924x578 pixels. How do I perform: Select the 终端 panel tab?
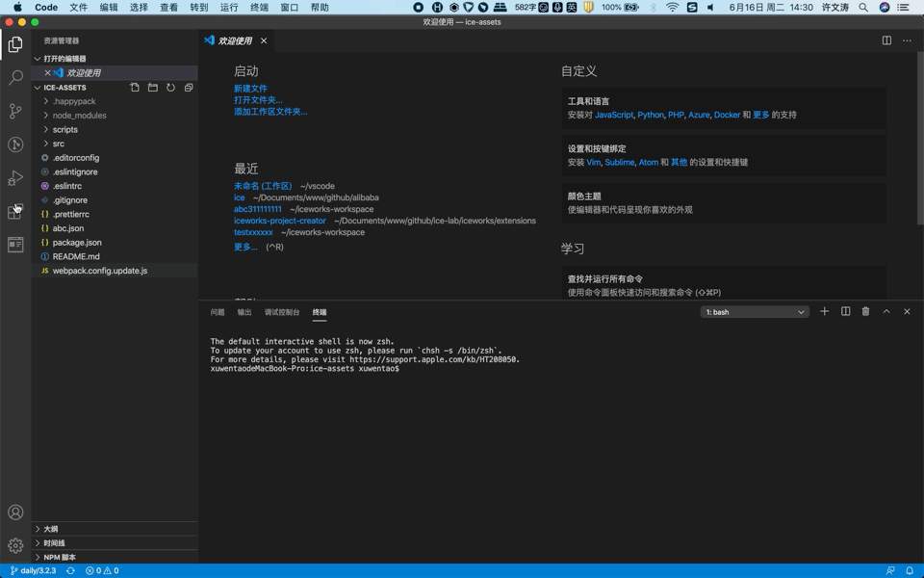[320, 312]
